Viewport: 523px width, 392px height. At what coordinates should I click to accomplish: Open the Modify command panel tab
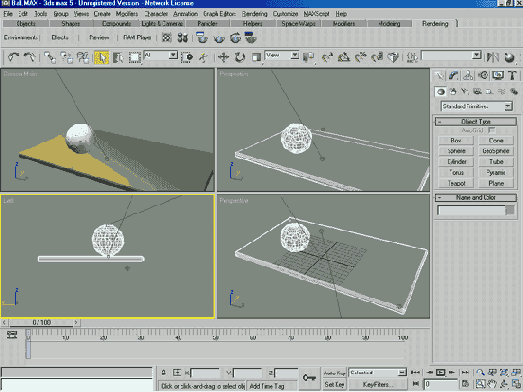453,76
